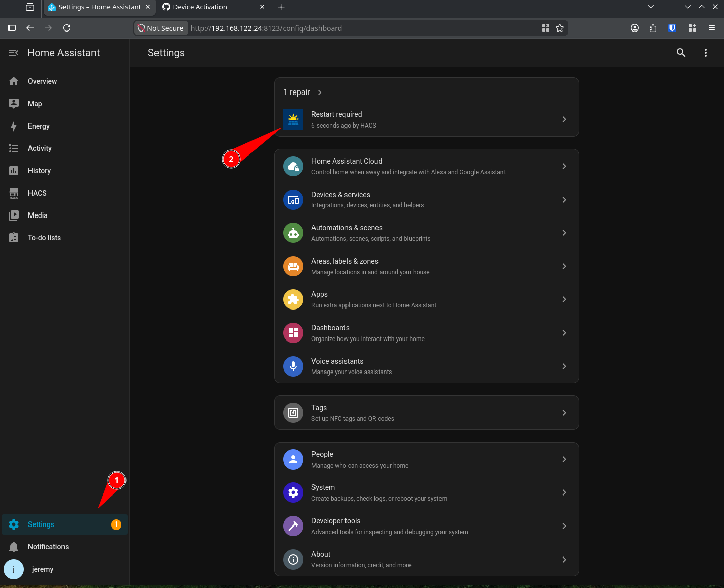Open chevron on Dashboards row
This screenshot has width=724, height=588.
[x=564, y=333]
